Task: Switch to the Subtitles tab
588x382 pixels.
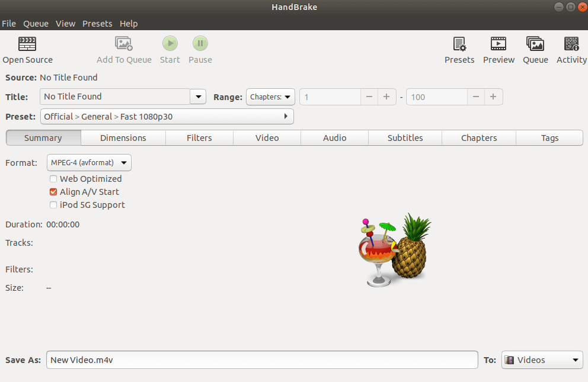Action: 405,138
